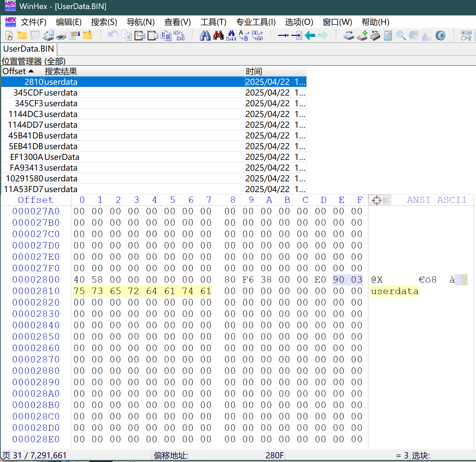
Task: Open the Properties hand-on-document icon
Action: 74,36
